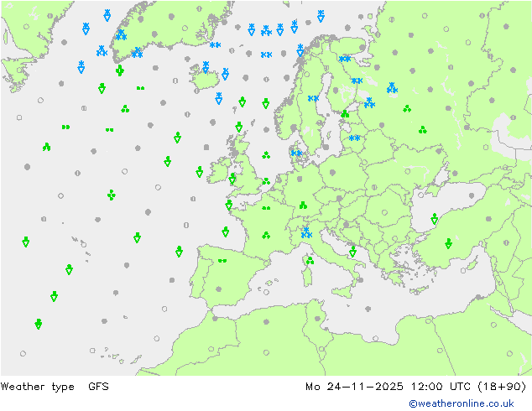Click the '(18+90)' forecast run text
The height and width of the screenshot is (411, 532).
point(502,387)
